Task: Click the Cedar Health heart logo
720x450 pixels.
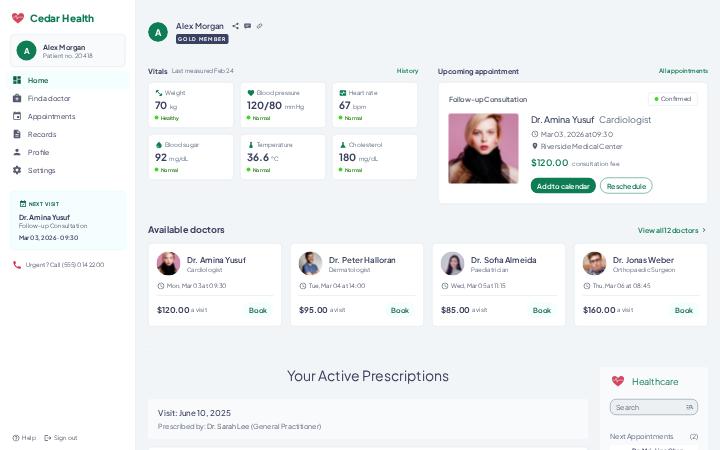Action: (18, 18)
